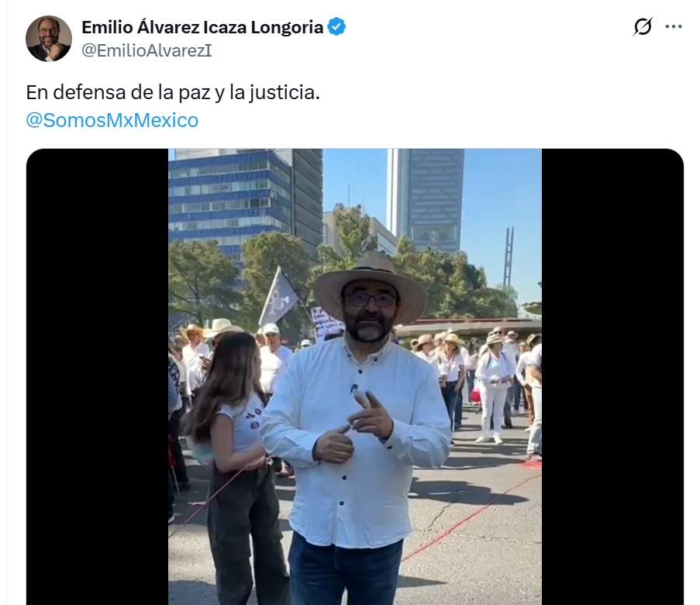Screen dimensions: 700x605
Task: Open the @SomosMxMexico mention link
Action: (x=112, y=120)
